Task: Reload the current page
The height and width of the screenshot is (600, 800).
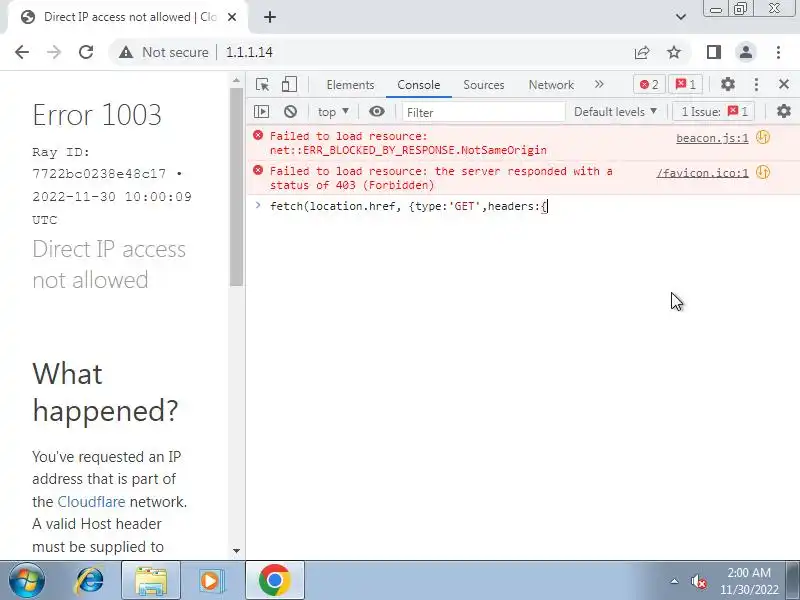Action: [86, 52]
